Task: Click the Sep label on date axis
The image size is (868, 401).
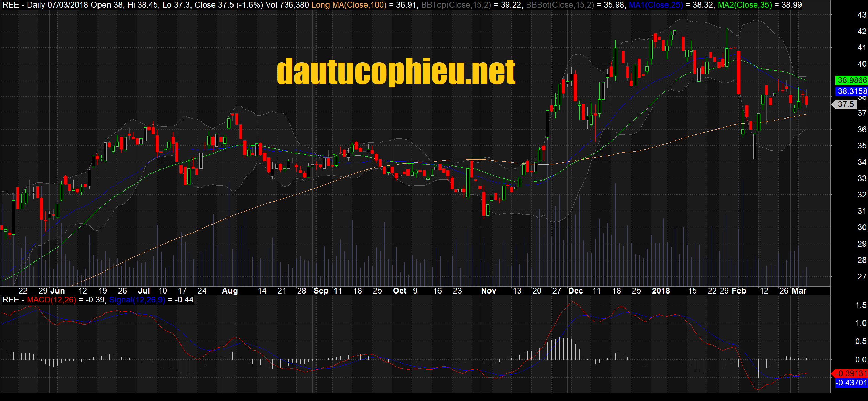Action: 321,291
